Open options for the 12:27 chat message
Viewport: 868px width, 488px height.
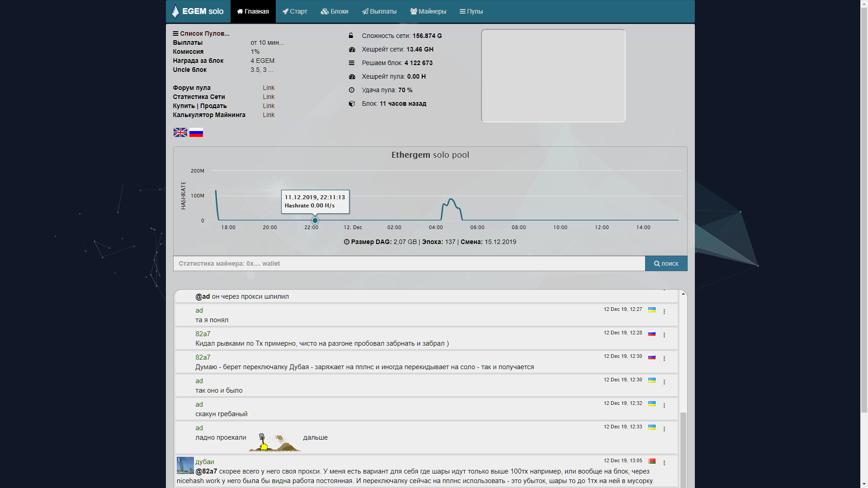tap(664, 312)
